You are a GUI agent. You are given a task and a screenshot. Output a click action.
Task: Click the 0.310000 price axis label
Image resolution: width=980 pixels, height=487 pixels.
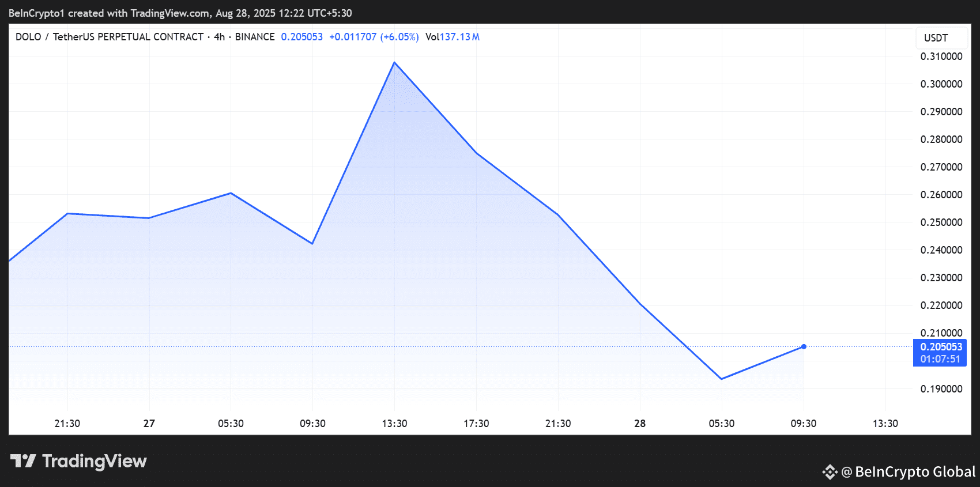click(x=941, y=56)
